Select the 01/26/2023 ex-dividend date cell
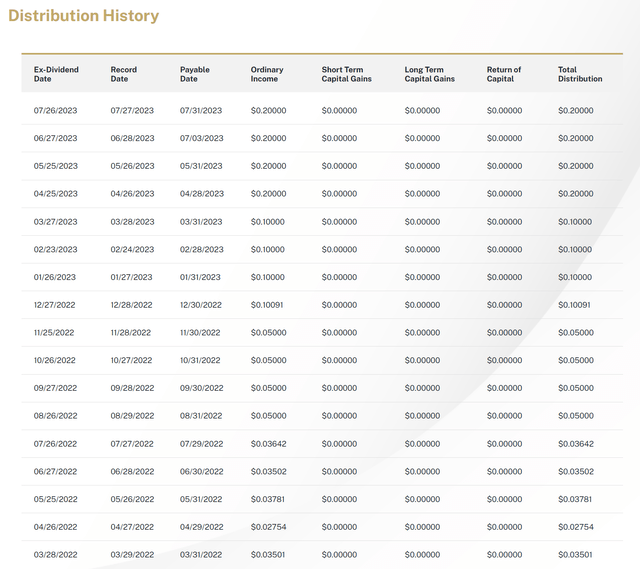The height and width of the screenshot is (569, 640). 55,277
